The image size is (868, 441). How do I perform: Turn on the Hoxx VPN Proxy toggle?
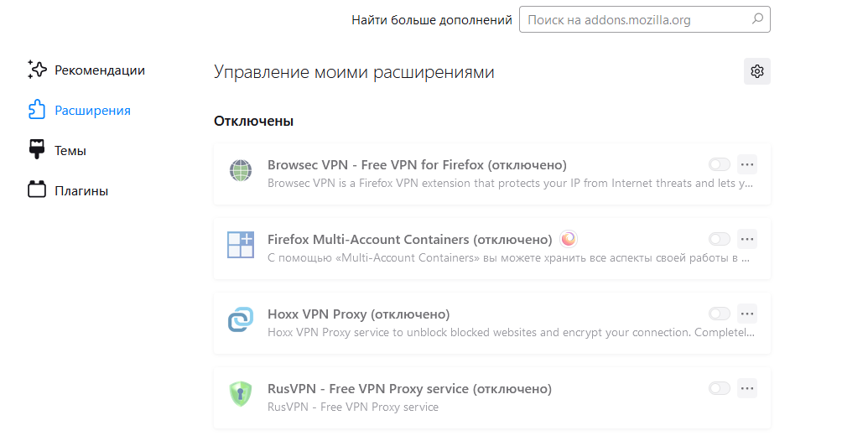click(x=719, y=314)
